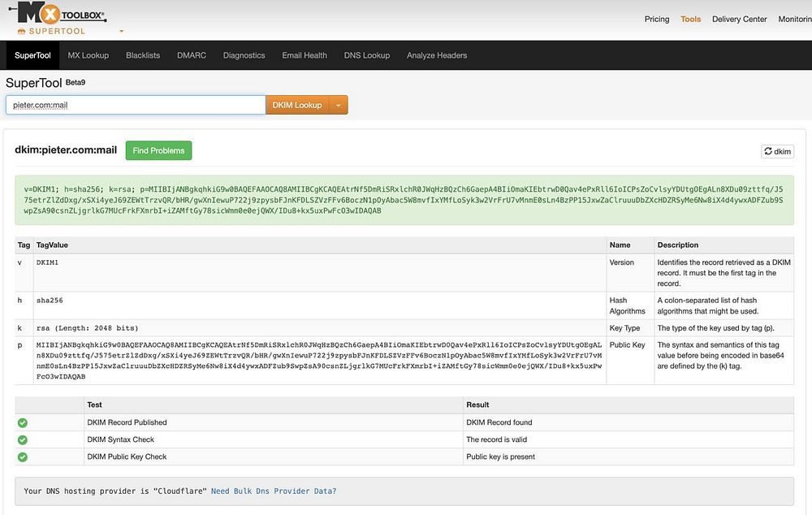The height and width of the screenshot is (515, 812).
Task: Click the Tag column header
Action: click(x=24, y=245)
